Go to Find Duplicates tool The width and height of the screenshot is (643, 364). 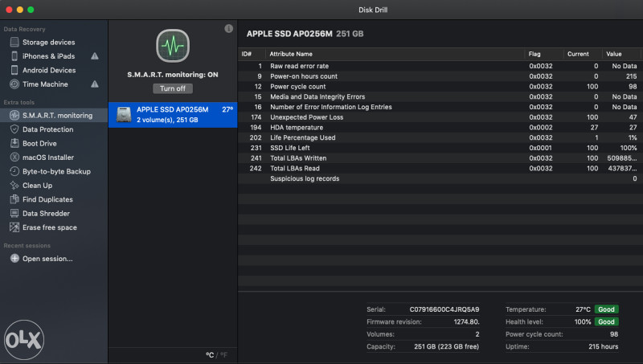(47, 199)
